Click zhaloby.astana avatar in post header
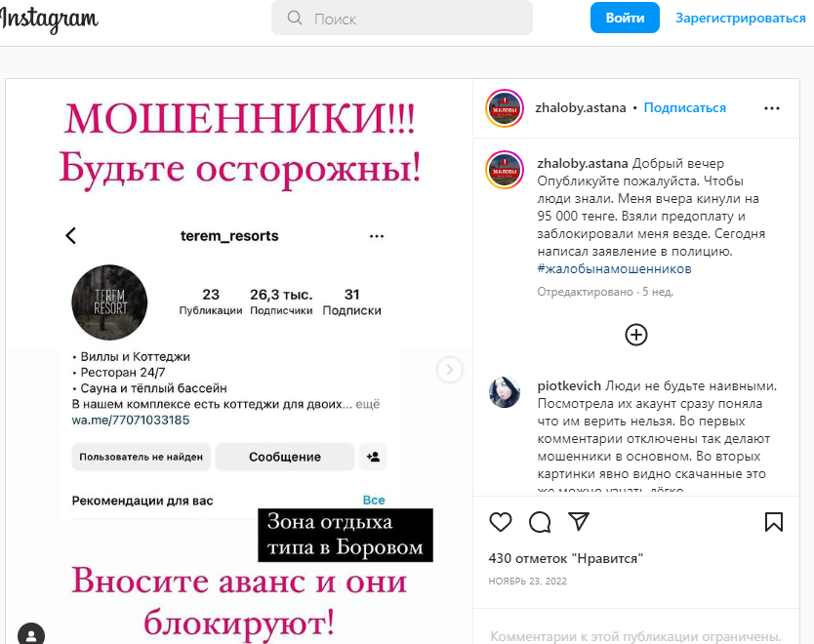The width and height of the screenshot is (814, 644). 504,108
